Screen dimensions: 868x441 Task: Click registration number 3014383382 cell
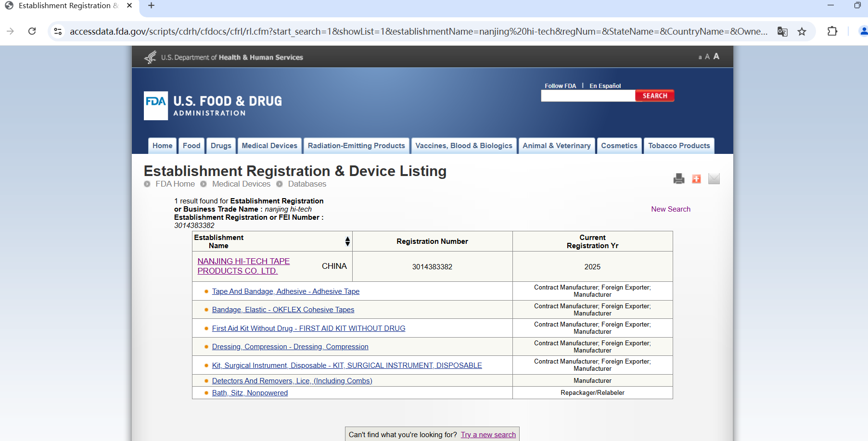(432, 266)
